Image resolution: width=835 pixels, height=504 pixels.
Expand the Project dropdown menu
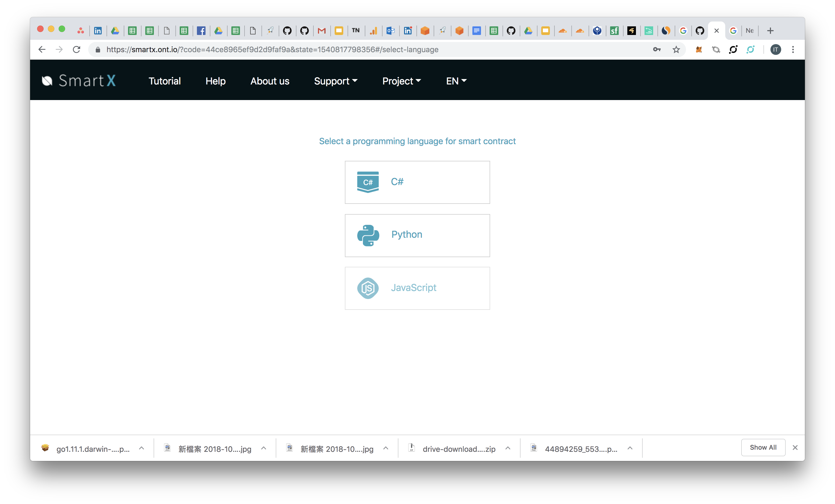(402, 81)
